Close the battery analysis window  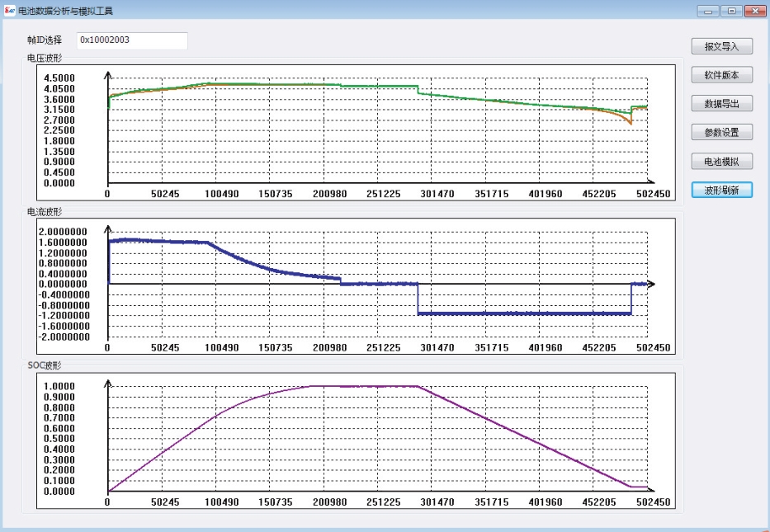click(755, 11)
